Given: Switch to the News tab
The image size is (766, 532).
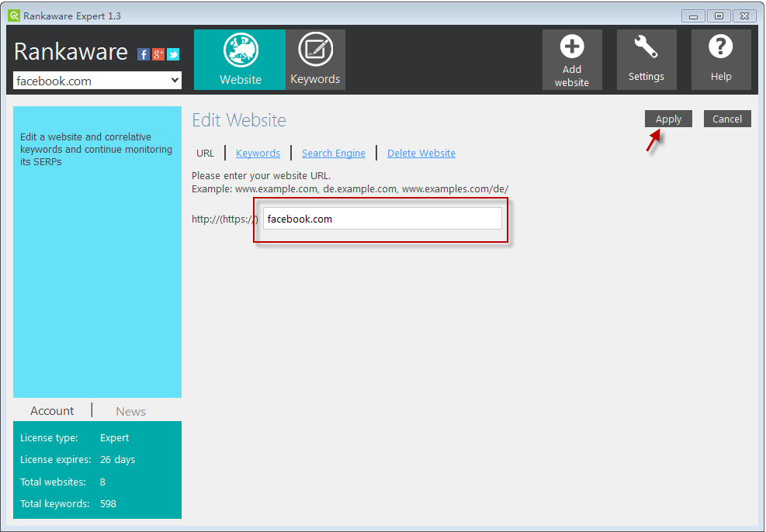Looking at the screenshot, I should pyautogui.click(x=130, y=412).
